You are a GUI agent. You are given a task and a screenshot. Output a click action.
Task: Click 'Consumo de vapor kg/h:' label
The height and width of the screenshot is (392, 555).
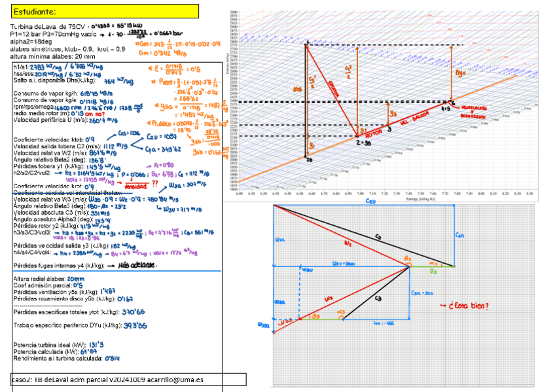pyautogui.click(x=46, y=94)
